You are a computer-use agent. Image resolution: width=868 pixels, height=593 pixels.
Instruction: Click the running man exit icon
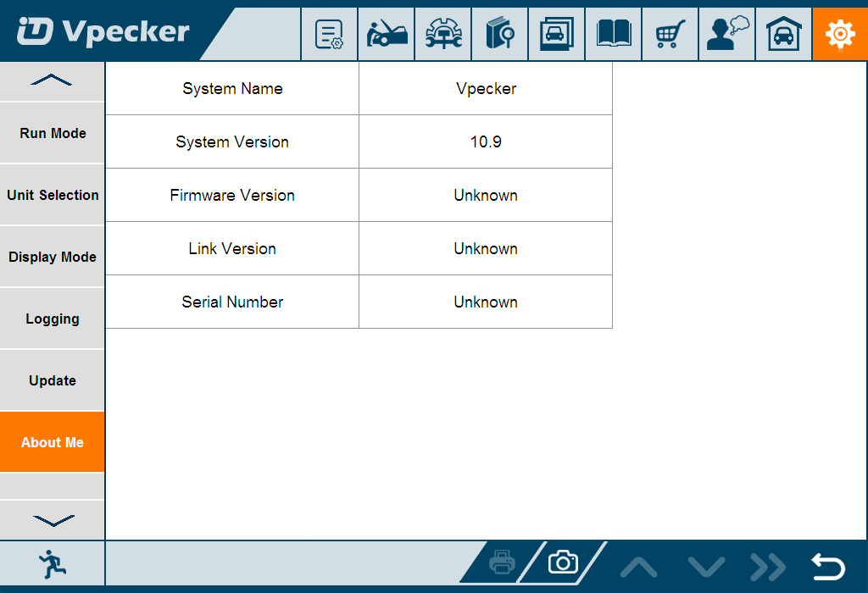click(52, 564)
